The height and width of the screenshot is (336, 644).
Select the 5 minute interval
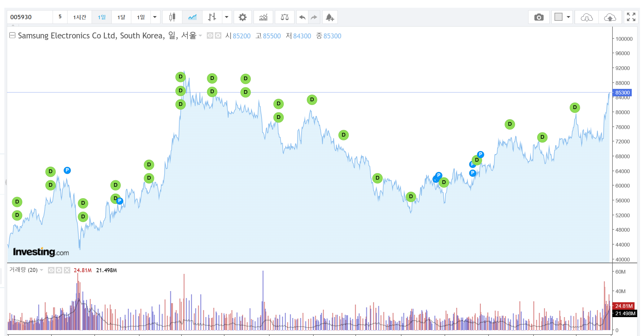[60, 17]
